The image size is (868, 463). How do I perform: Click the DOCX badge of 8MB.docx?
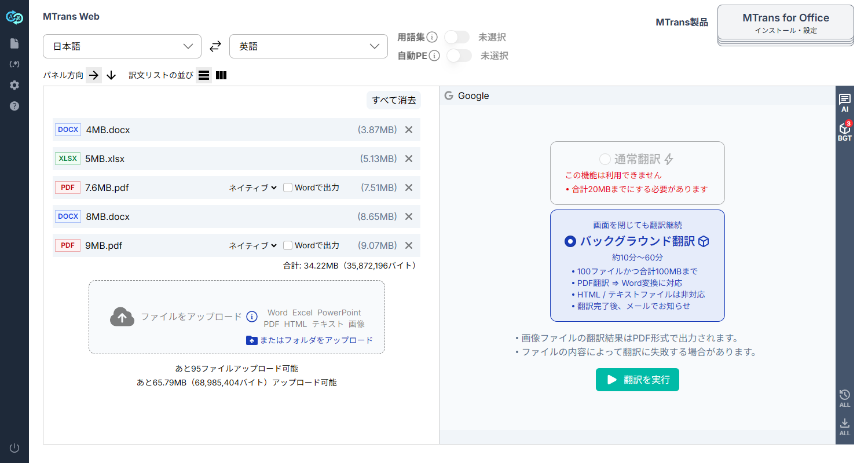[68, 216]
